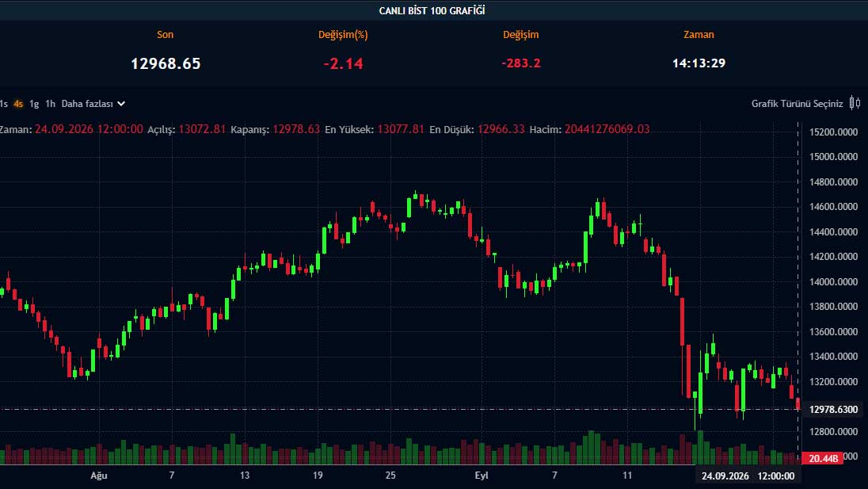Click the 24.09.2026 12:00:00 time axis label
The image size is (868, 489).
(748, 476)
